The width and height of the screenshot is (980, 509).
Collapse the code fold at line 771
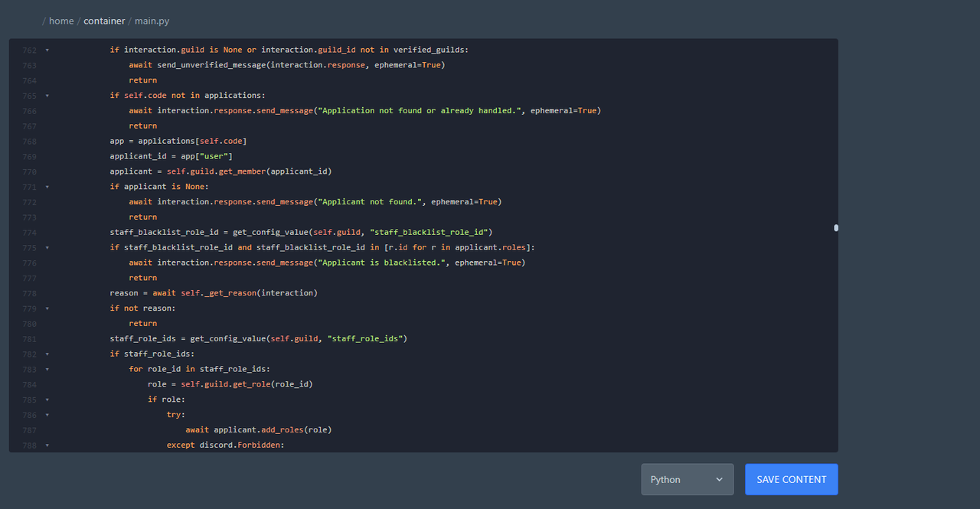[47, 187]
